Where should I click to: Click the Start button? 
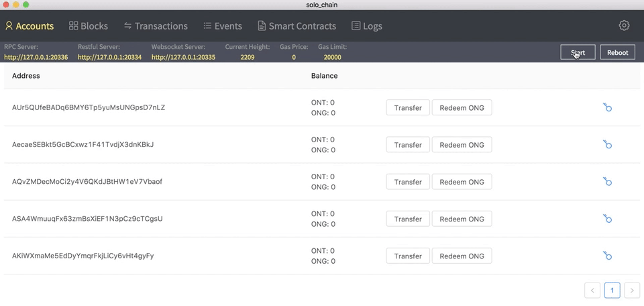click(x=578, y=52)
